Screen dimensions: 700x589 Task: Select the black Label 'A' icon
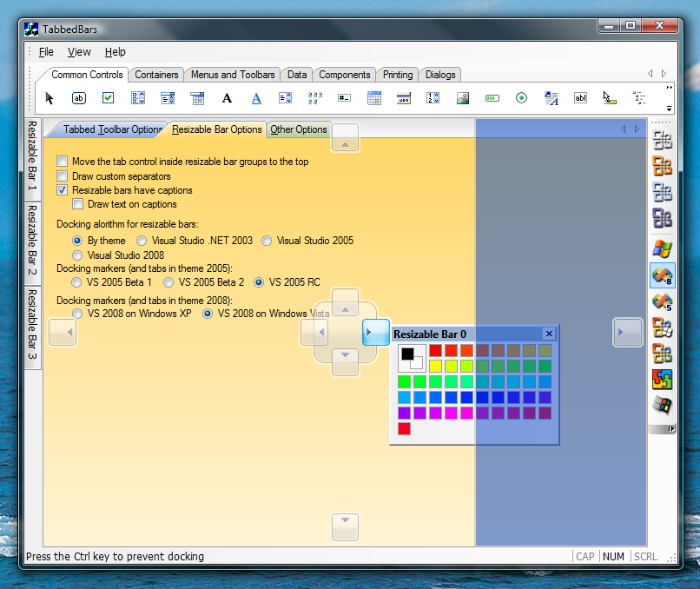point(227,98)
